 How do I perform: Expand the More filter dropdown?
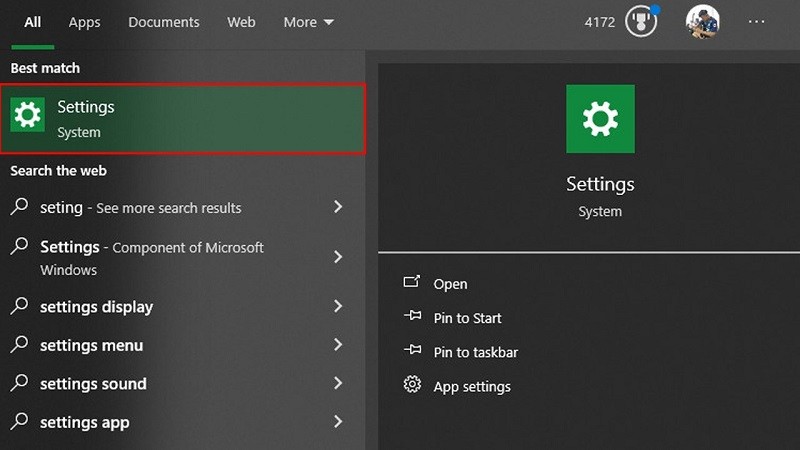[x=308, y=22]
